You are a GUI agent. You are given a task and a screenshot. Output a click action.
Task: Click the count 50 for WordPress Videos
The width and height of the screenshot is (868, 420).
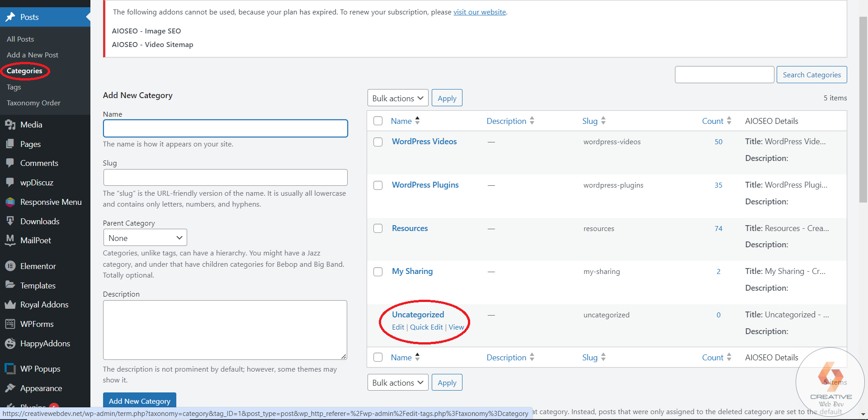pos(718,142)
